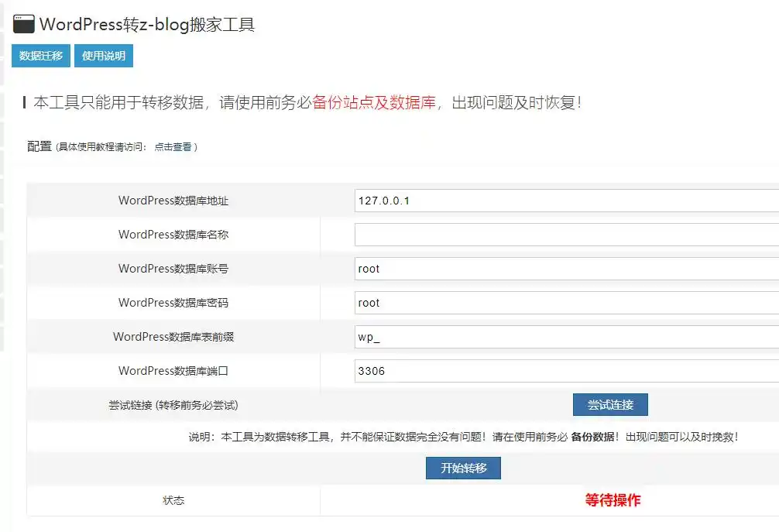Screen dimensions: 779x532
Task: Click the 尝试链接 (转移前务必尝试) label
Action: click(173, 405)
